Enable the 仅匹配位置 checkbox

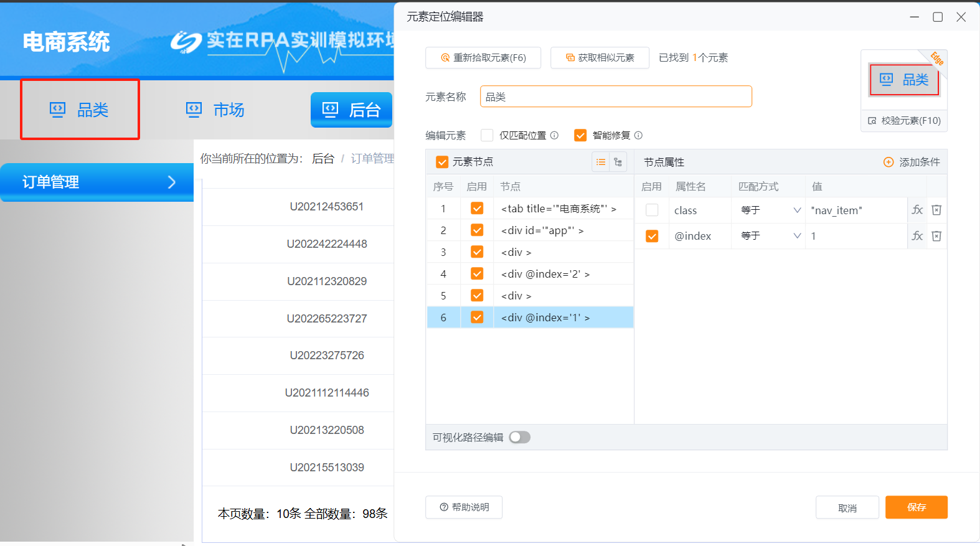(x=487, y=135)
